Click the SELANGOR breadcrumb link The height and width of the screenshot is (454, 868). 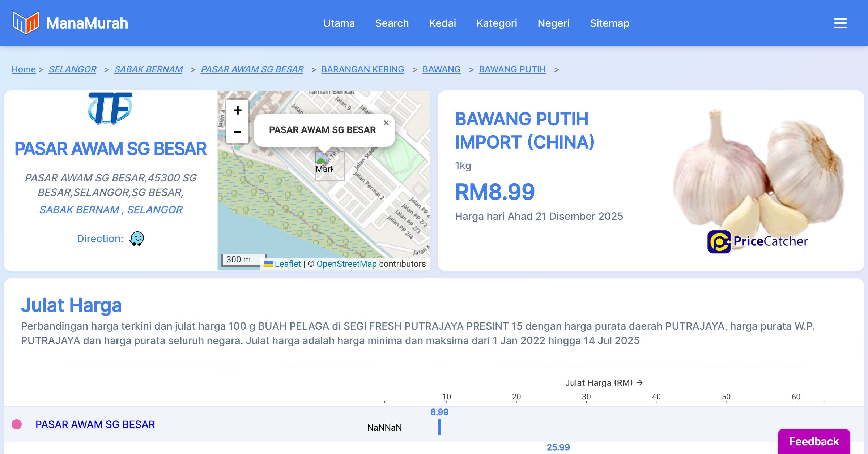72,69
